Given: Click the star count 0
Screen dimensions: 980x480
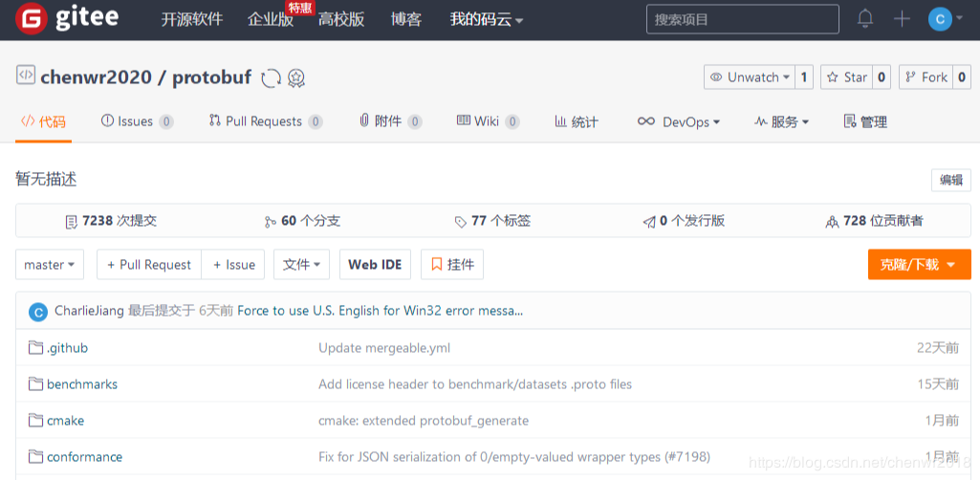Looking at the screenshot, I should (x=882, y=77).
